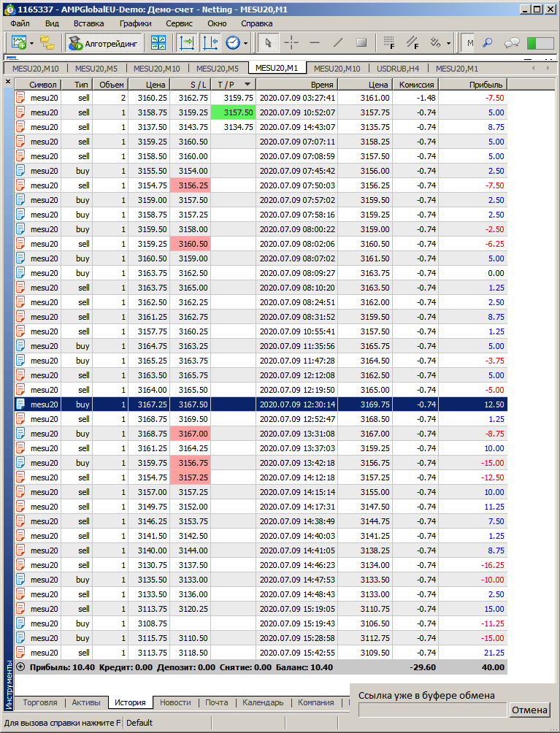Click the vertical Инструменты panel label

9,685
